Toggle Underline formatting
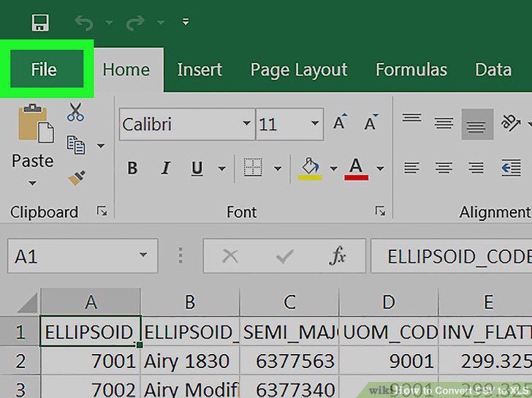 point(197,168)
